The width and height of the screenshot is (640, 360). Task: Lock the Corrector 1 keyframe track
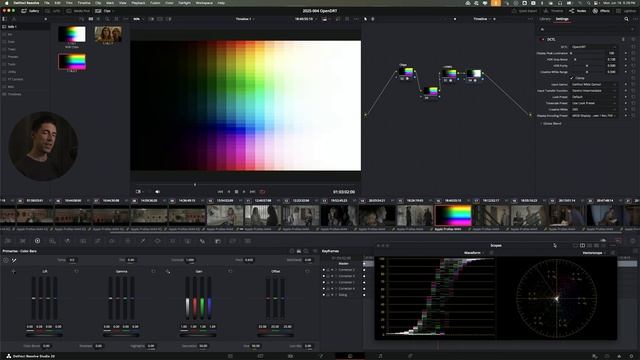[x=328, y=282]
